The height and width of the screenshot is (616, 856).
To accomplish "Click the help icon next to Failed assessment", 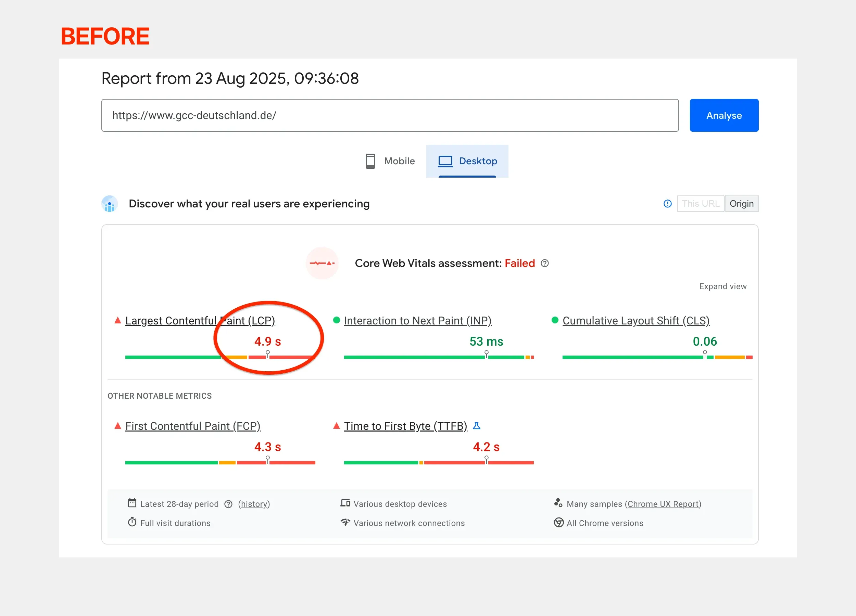I will coord(545,263).
